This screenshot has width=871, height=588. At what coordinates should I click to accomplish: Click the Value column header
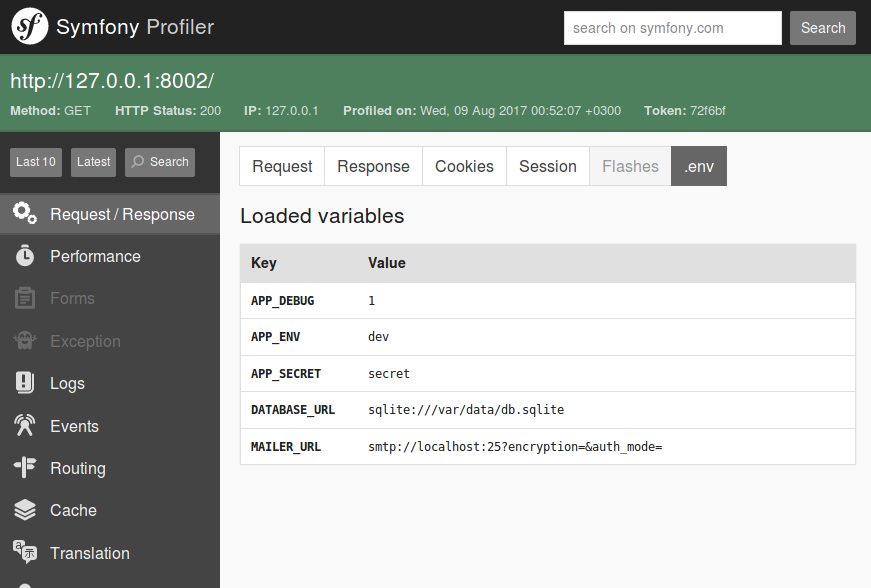[387, 263]
